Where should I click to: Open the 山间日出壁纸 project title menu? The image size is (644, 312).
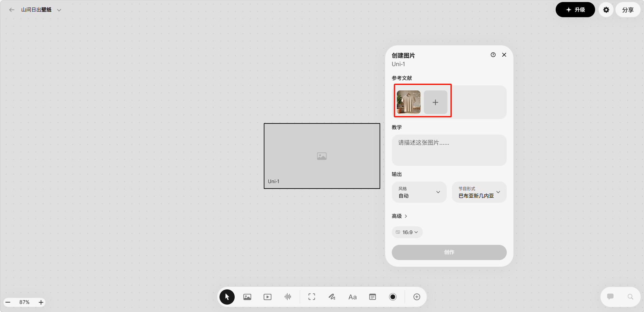tap(41, 10)
